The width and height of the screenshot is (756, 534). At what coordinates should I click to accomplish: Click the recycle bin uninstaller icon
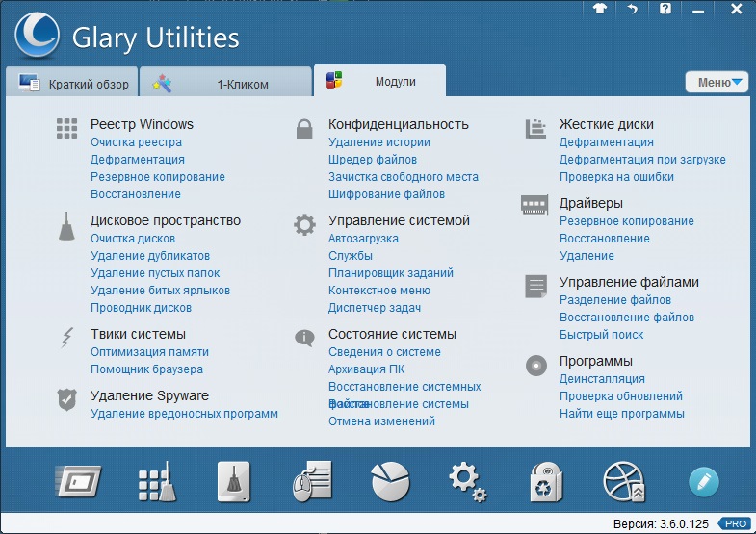point(546,481)
